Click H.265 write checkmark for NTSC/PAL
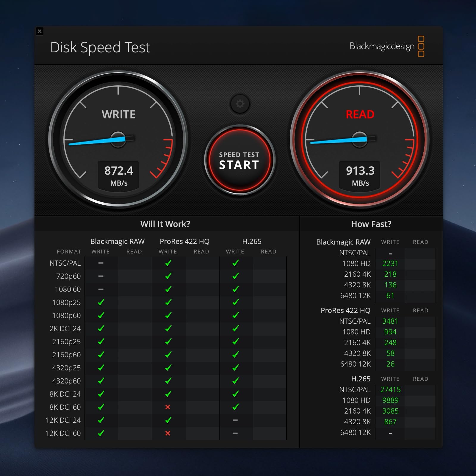Viewport: 476px width, 476px height. click(x=236, y=263)
